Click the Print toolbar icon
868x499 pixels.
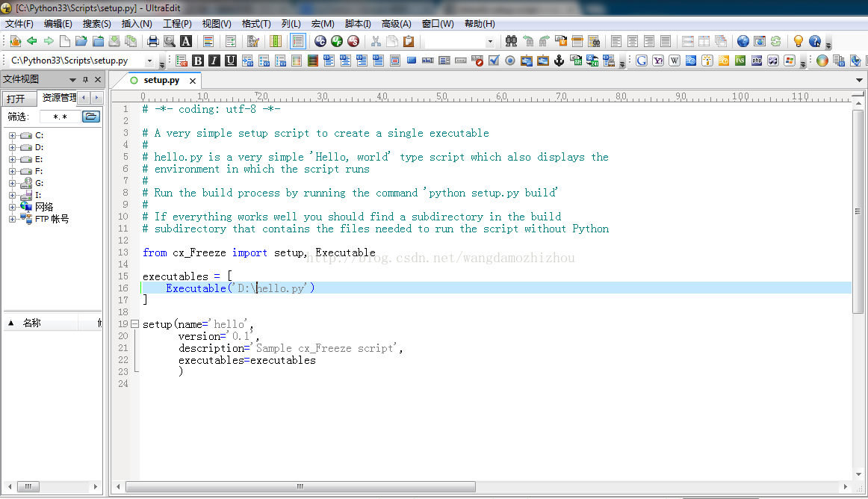(154, 43)
